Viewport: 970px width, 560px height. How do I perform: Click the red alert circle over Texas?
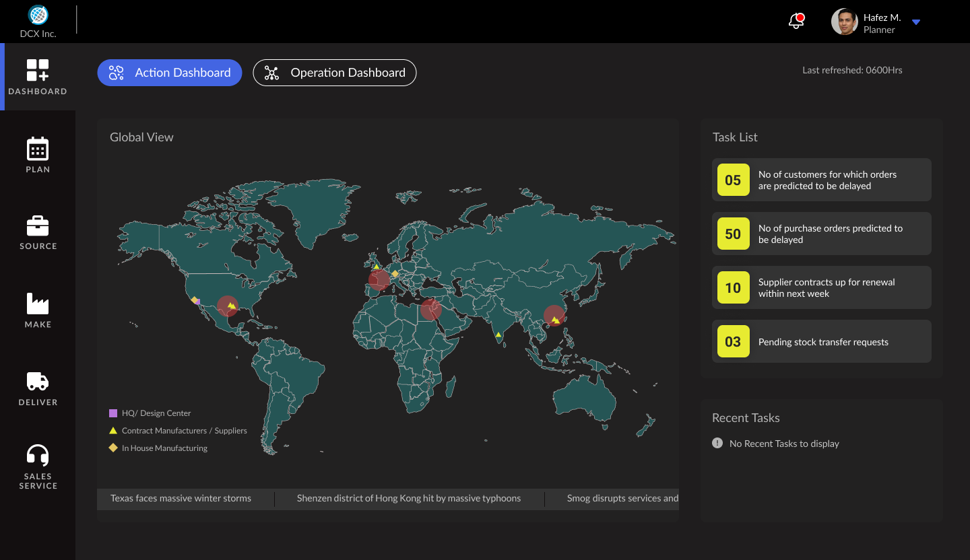pyautogui.click(x=228, y=306)
